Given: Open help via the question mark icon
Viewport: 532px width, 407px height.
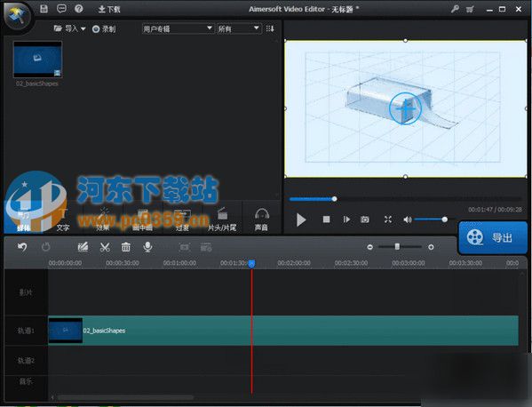Looking at the screenshot, I should [79, 9].
